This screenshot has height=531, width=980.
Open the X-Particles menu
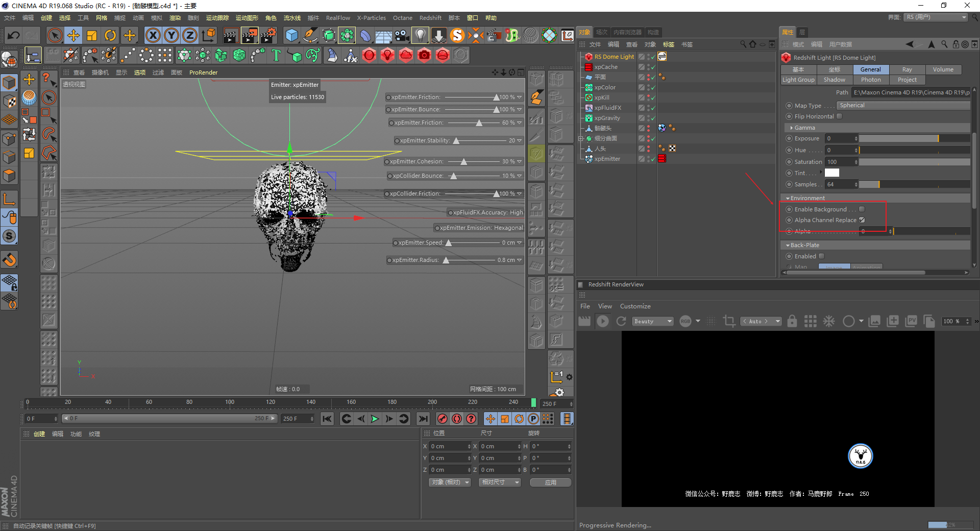pyautogui.click(x=372, y=18)
